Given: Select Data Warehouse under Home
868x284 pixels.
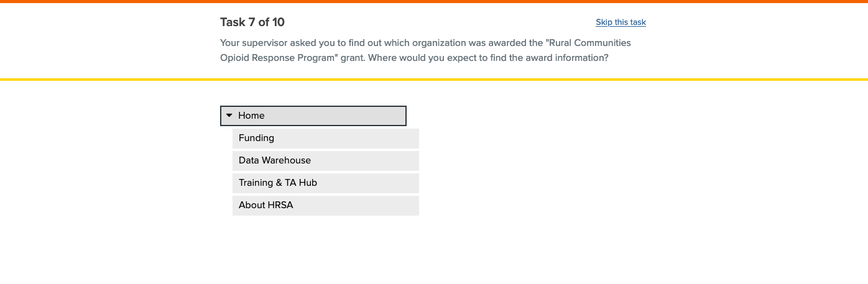Looking at the screenshot, I should (275, 160).
